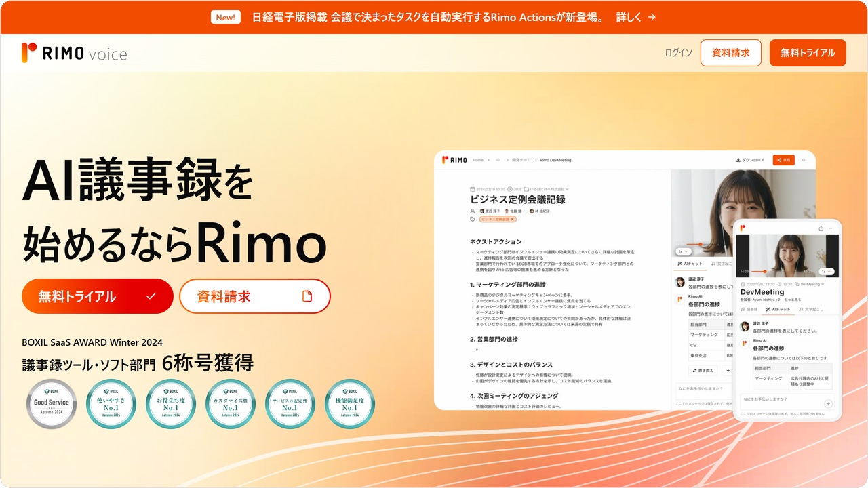
Task: Select 資料請求 in the top navigation bar
Action: coord(731,53)
